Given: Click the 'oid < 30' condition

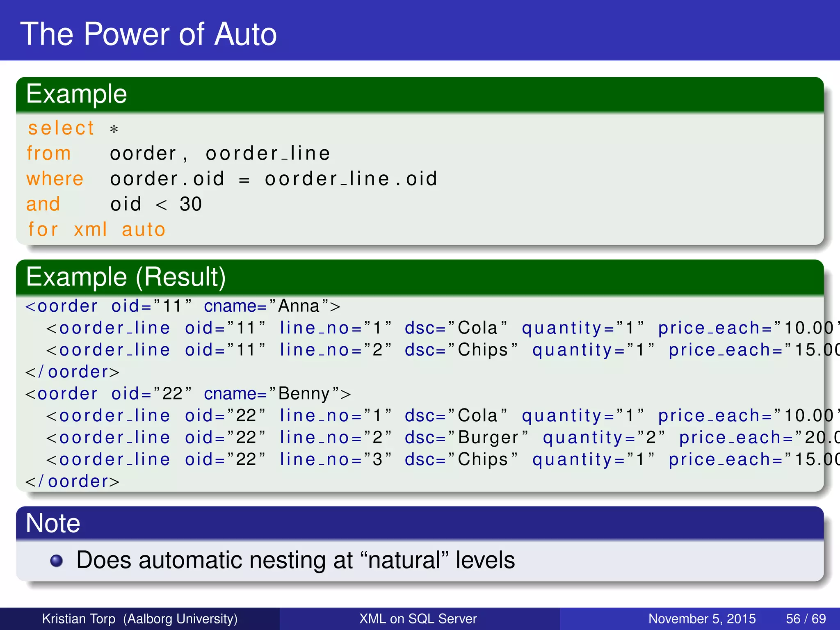Looking at the screenshot, I should point(156,204).
